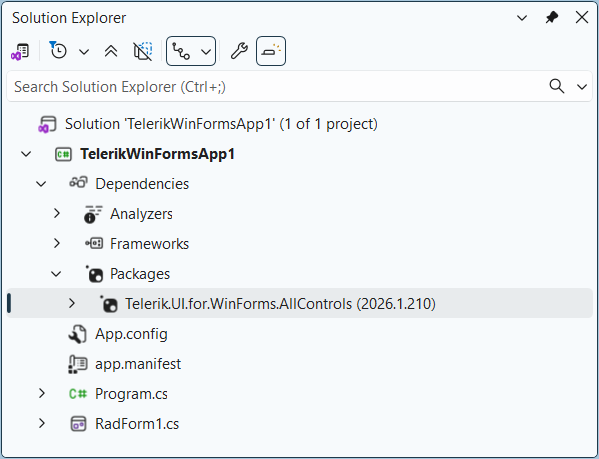Toggle Show All Files button

[143, 51]
